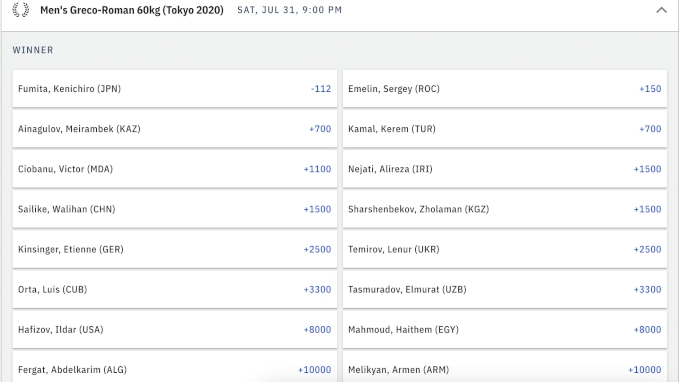Screen dimensions: 680x382
Task: Choose Nejati, Alireza (IRI) +1500
Action: tap(505, 169)
